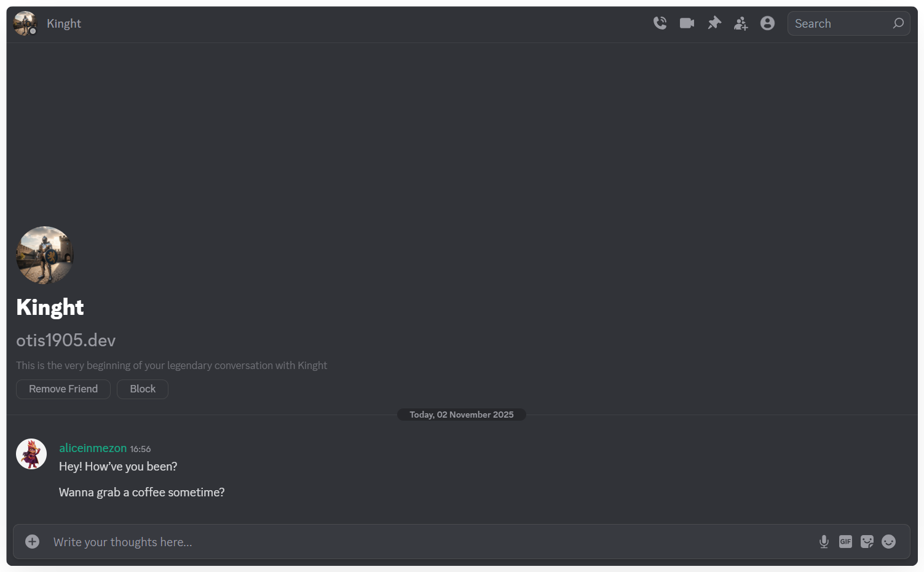
Task: Open Kinght's large profile avatar
Action: click(x=45, y=255)
